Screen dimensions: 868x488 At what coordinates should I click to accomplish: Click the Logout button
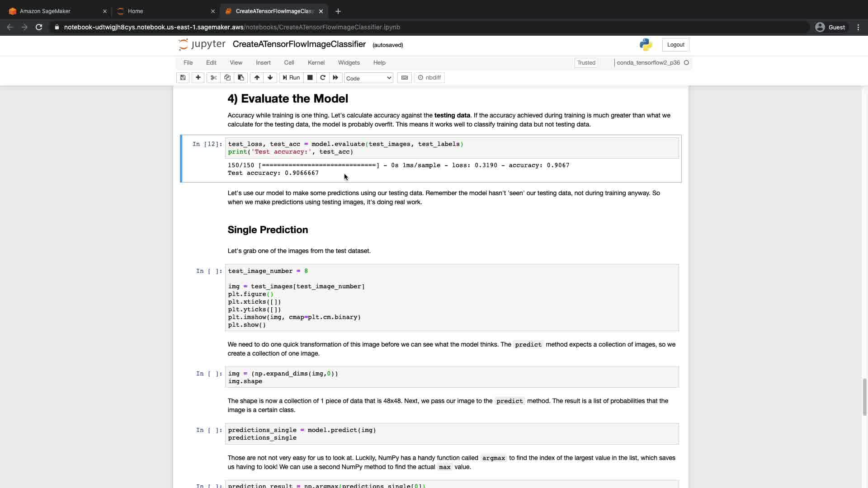675,45
